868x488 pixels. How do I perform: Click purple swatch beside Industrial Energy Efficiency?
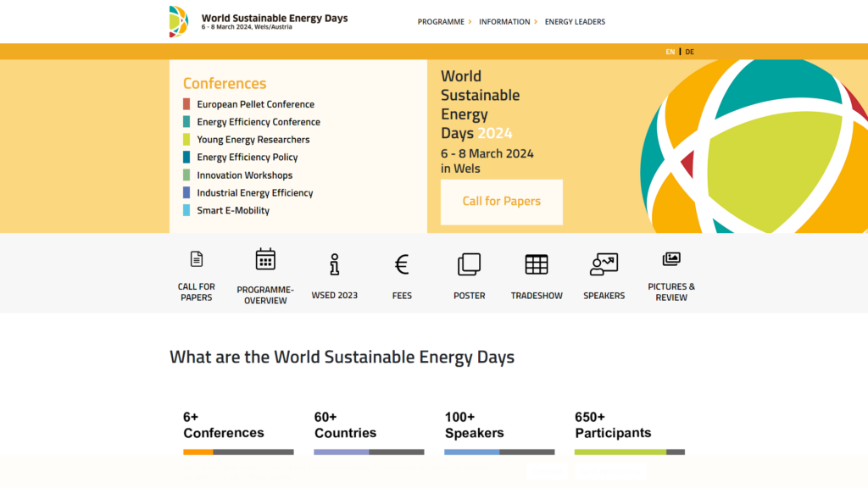pos(186,192)
